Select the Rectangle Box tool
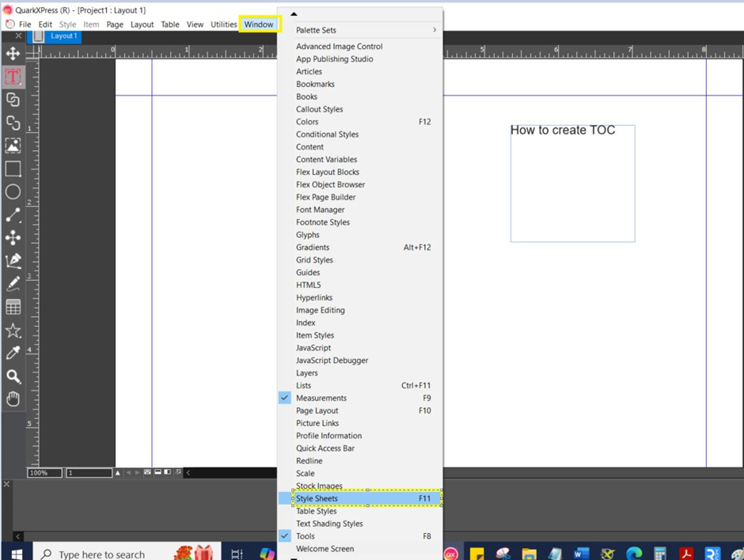Image resolution: width=744 pixels, height=560 pixels. (13, 168)
